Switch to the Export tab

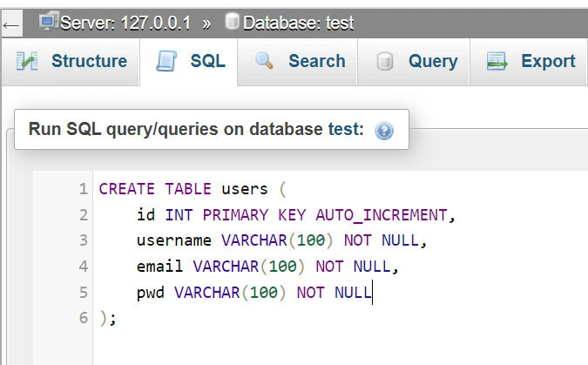547,61
